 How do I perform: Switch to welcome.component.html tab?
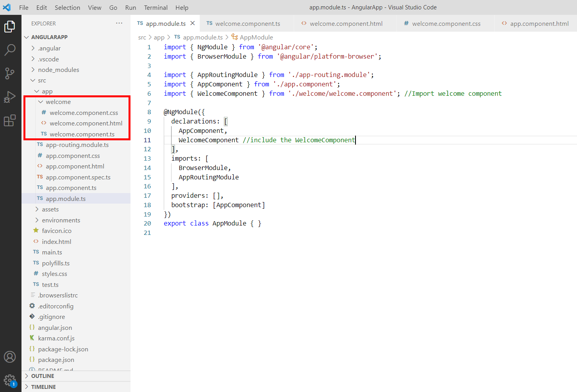pos(345,23)
